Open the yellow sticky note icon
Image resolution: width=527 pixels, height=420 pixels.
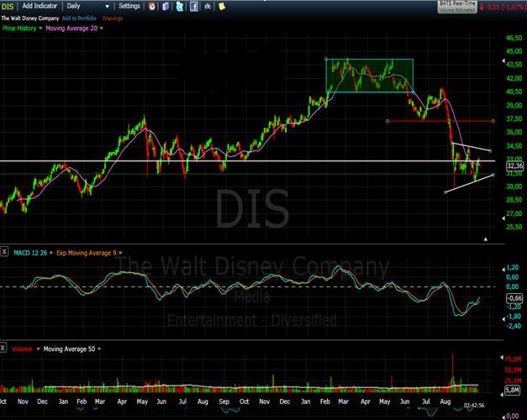coord(222,6)
